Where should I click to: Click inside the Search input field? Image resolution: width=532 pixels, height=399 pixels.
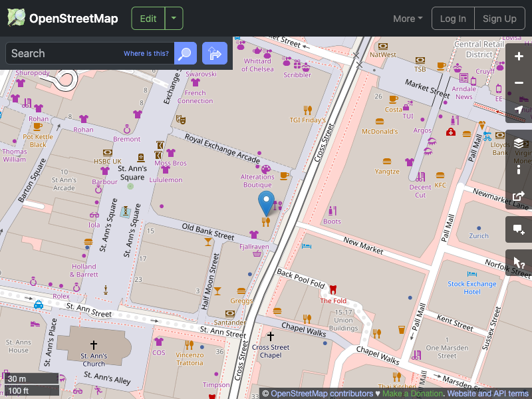[x=73, y=53]
